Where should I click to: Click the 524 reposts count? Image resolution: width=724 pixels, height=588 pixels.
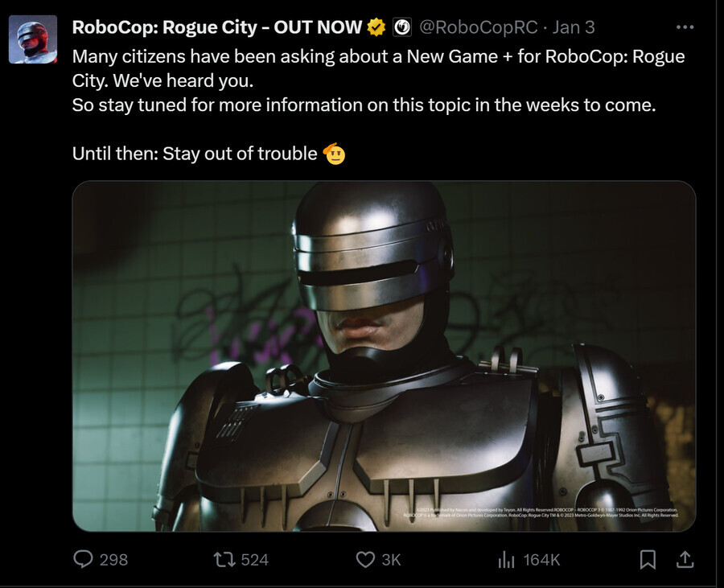254,560
